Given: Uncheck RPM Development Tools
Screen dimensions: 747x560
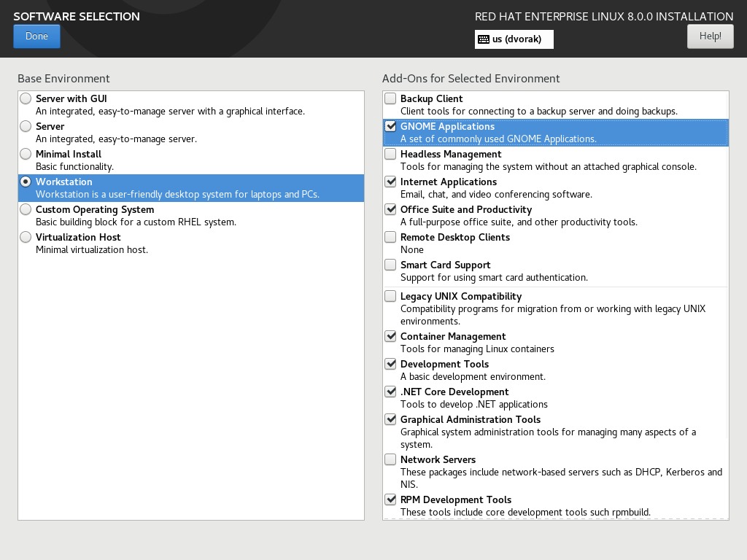Looking at the screenshot, I should point(390,499).
